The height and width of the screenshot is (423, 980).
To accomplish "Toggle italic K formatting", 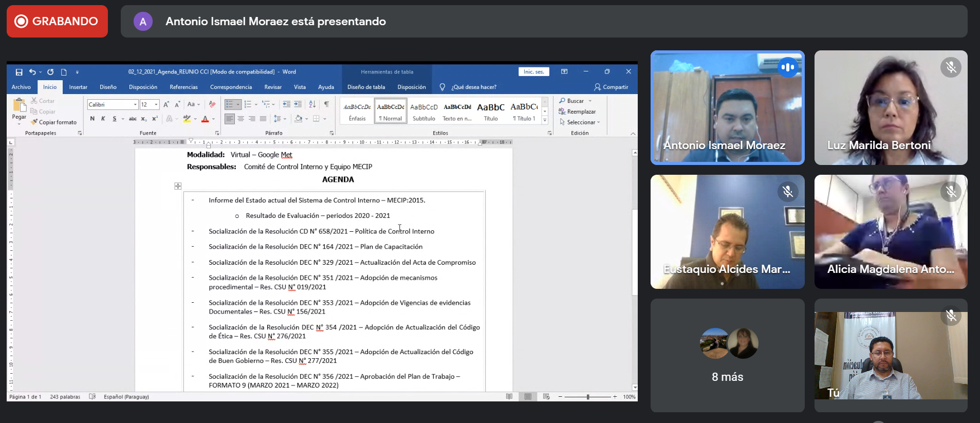I will tap(103, 119).
